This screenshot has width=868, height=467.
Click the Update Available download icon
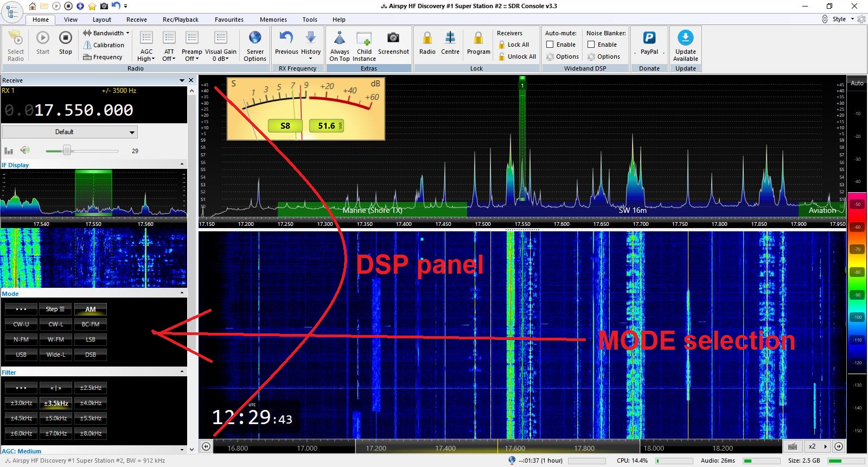click(x=686, y=38)
